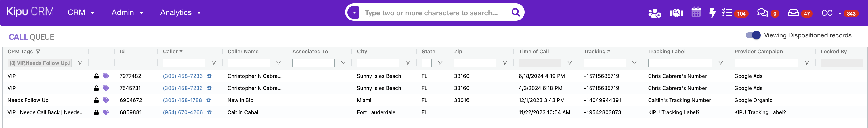Click phone icon beside (954) 670-4266
The width and height of the screenshot is (868, 128).
[209, 112]
